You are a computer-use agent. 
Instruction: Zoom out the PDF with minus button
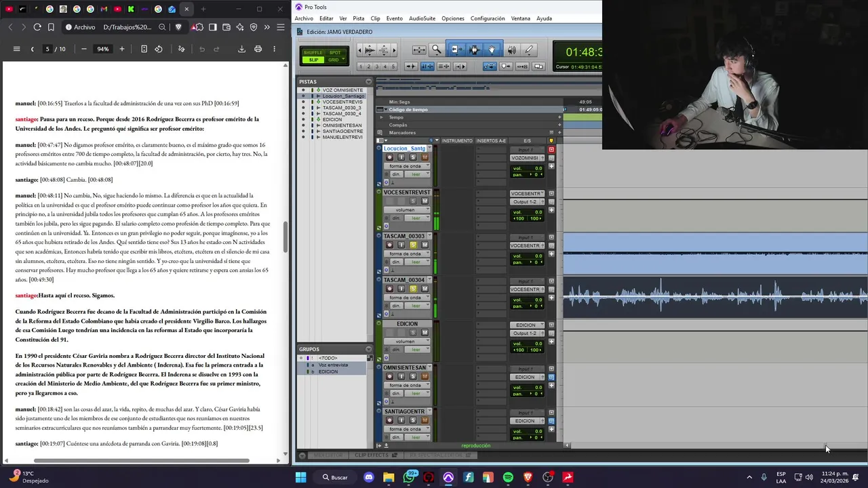(x=84, y=49)
